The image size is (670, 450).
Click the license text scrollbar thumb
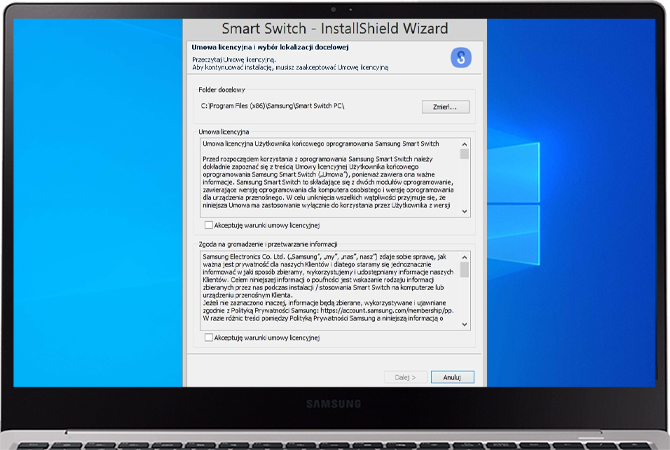464,154
